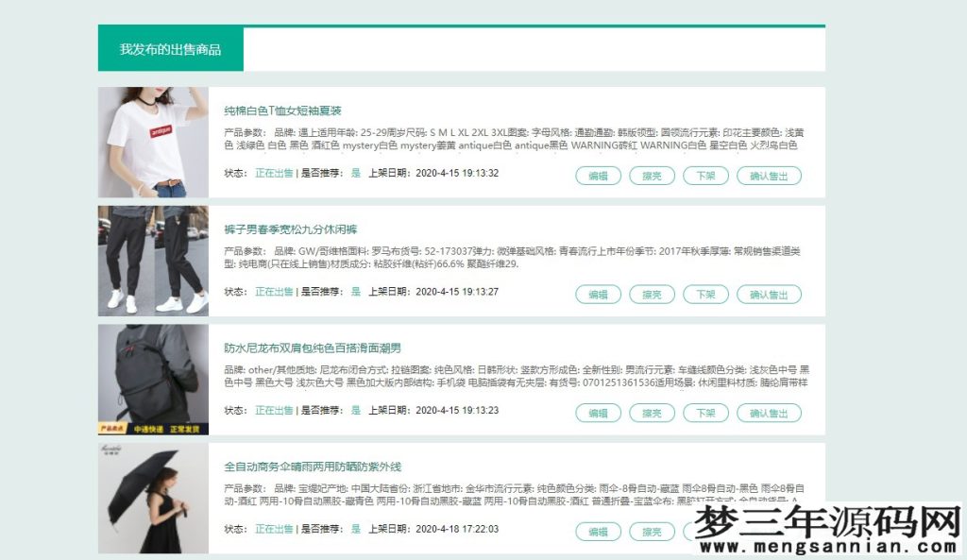Click 确认售出 button on the umbrella listing

click(x=769, y=531)
